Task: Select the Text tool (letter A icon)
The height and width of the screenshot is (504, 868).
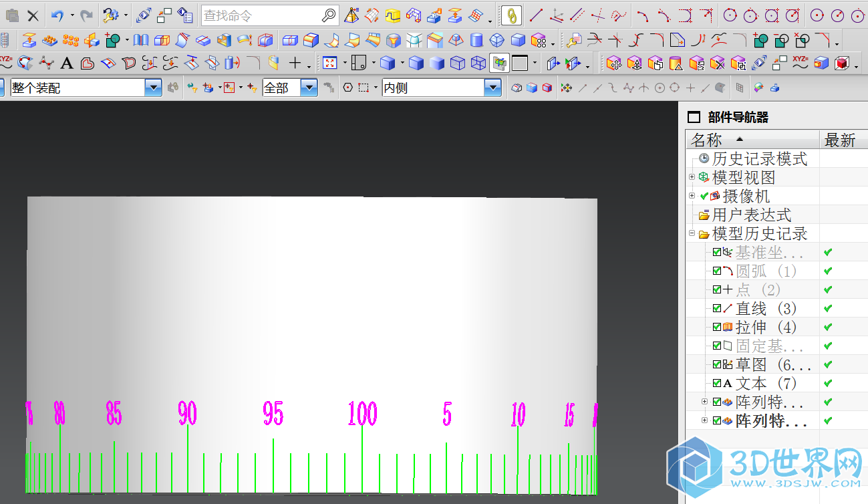Action: point(66,64)
